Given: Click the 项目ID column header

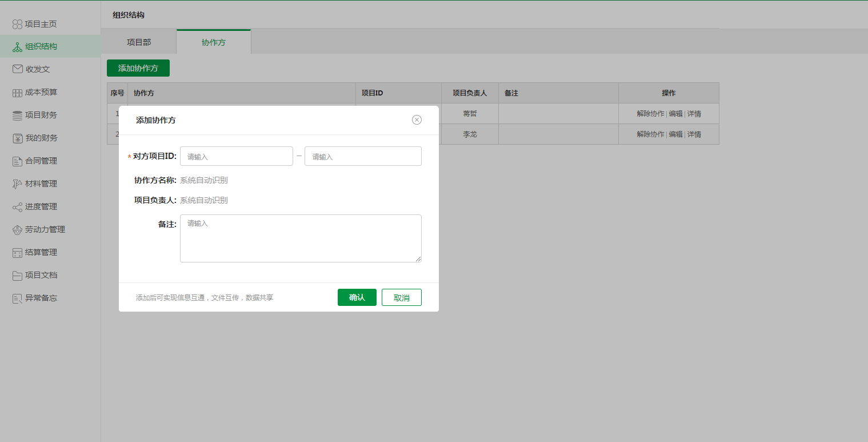Looking at the screenshot, I should tap(399, 93).
